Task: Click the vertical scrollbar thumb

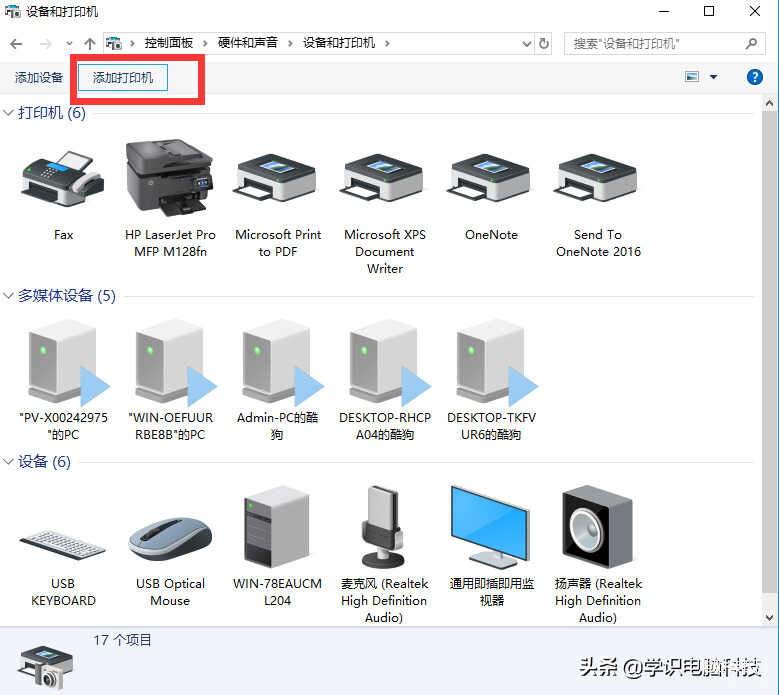Action: click(769, 351)
